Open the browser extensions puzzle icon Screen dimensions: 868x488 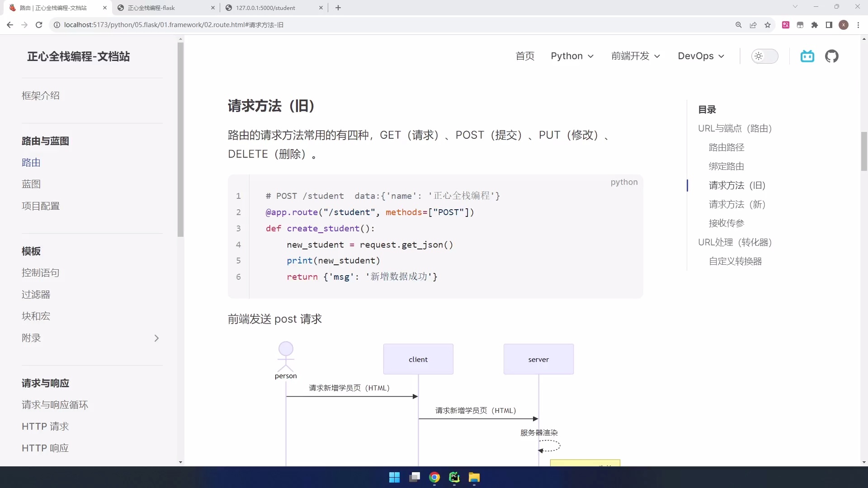click(x=815, y=25)
